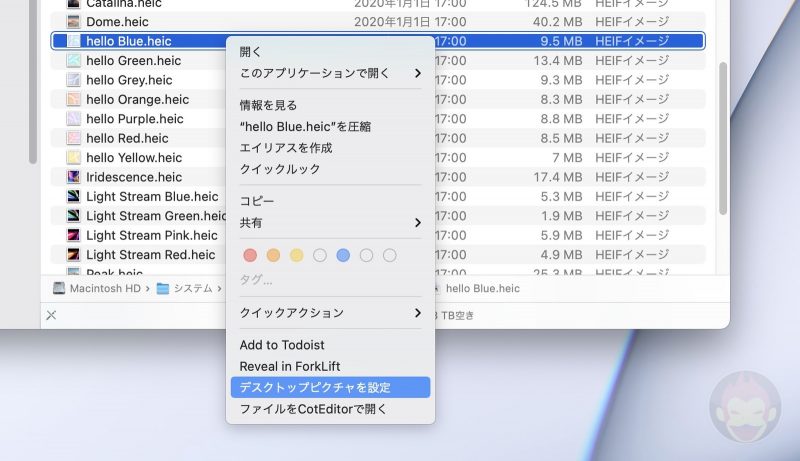Choose コピー in the context menu
Image resolution: width=800 pixels, height=461 pixels.
point(331,201)
